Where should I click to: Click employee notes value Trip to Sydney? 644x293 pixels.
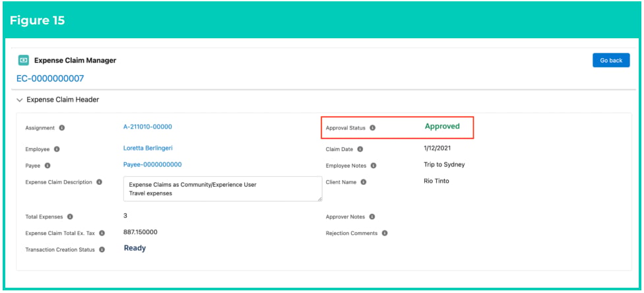pyautogui.click(x=444, y=165)
